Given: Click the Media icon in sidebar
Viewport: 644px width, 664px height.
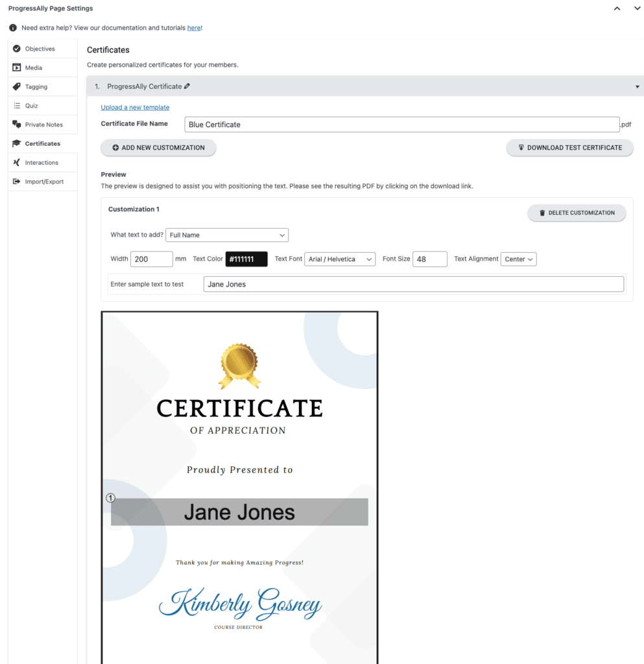Looking at the screenshot, I should click(17, 67).
